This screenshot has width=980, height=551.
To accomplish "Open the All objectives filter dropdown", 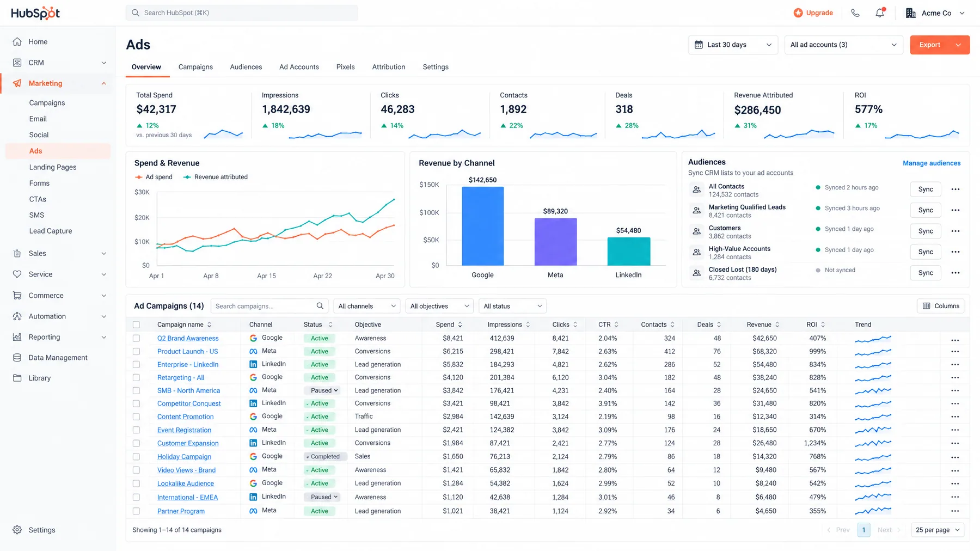I will [439, 306].
